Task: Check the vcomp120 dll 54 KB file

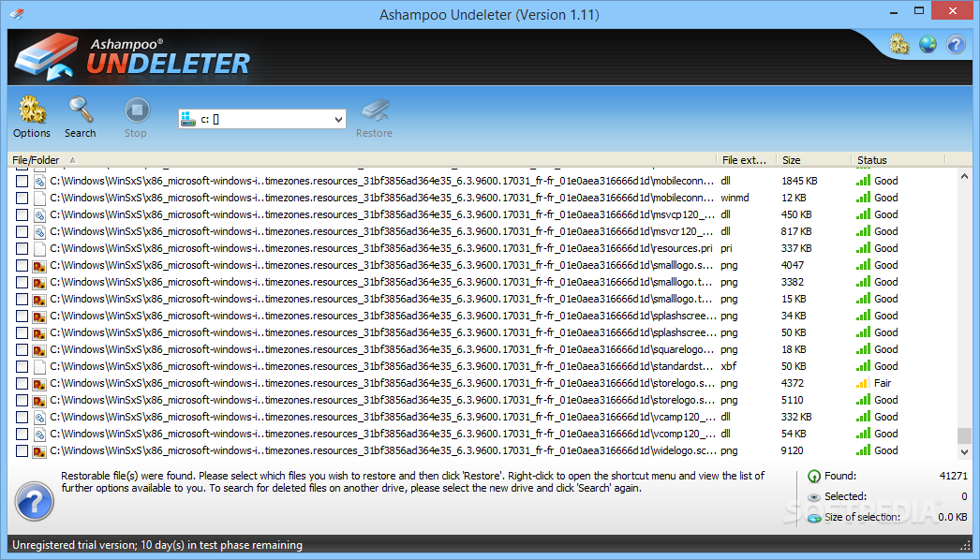Action: 22,435
